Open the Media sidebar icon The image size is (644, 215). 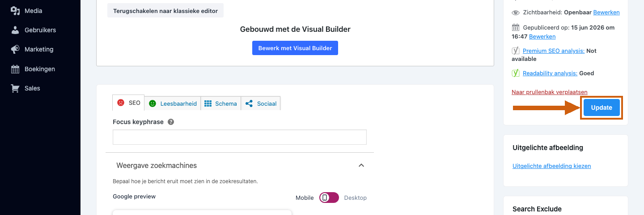pyautogui.click(x=15, y=10)
